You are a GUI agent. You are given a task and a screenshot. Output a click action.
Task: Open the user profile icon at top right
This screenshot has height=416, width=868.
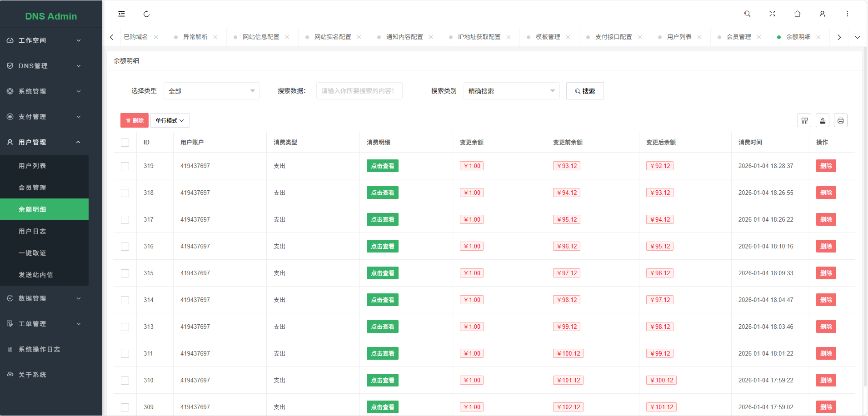click(822, 14)
